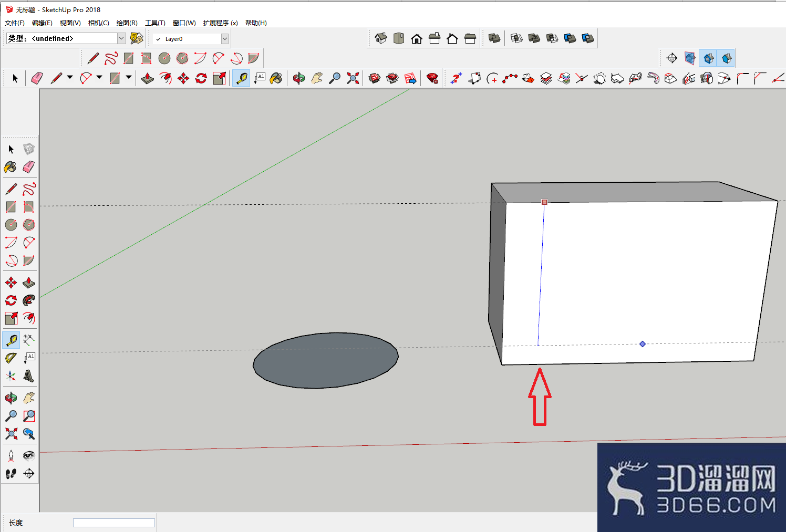Activate the Axes tool in left palette
This screenshot has width=786, height=532.
(11, 376)
